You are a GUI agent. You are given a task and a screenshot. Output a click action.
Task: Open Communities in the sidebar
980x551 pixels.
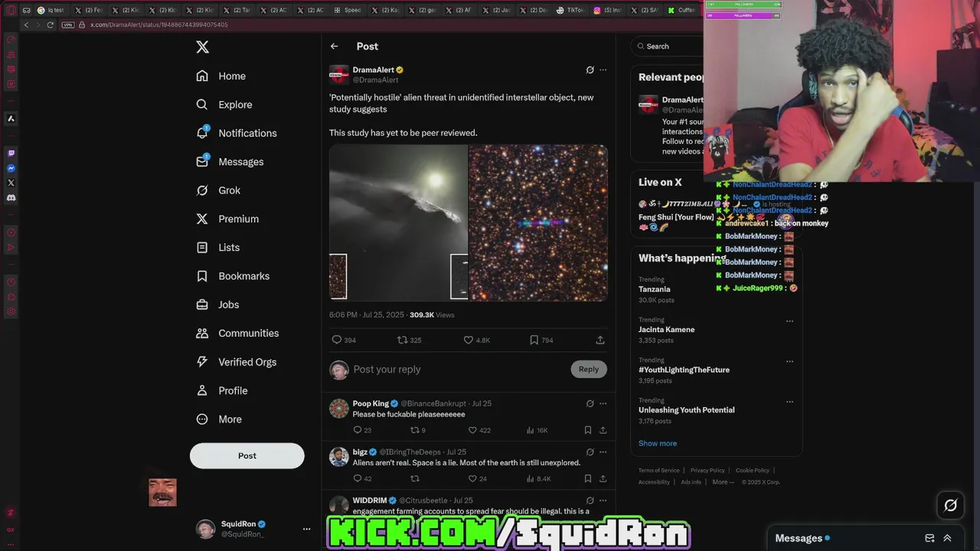tap(237, 334)
